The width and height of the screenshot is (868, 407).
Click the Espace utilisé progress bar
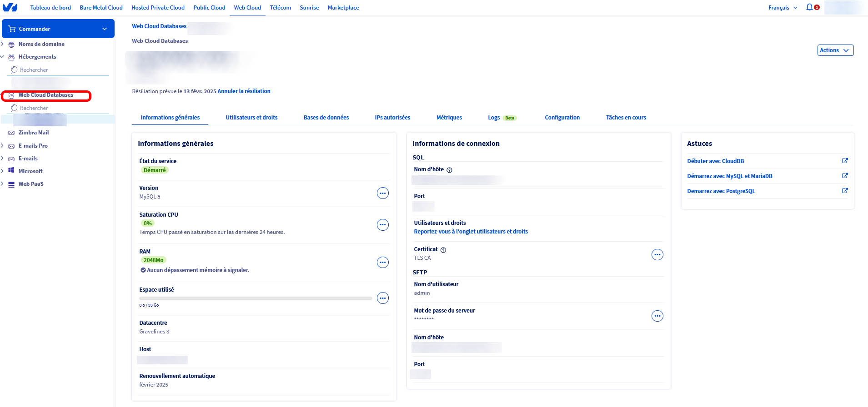(x=256, y=298)
